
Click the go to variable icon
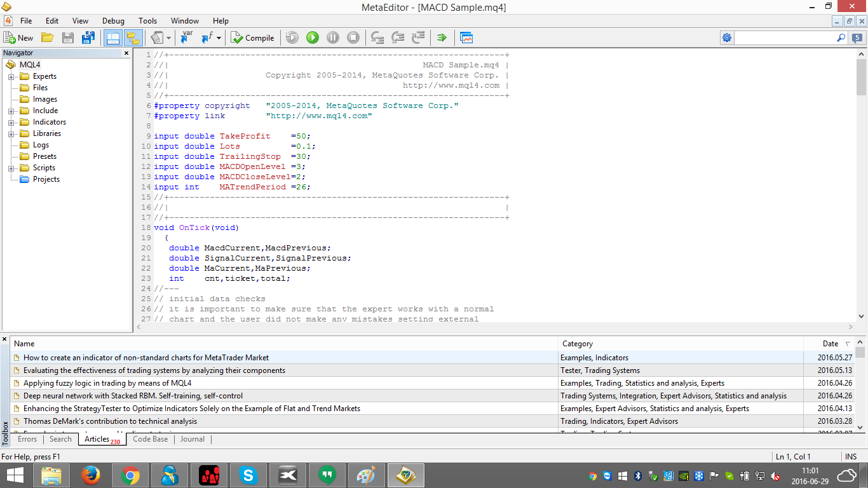[186, 38]
